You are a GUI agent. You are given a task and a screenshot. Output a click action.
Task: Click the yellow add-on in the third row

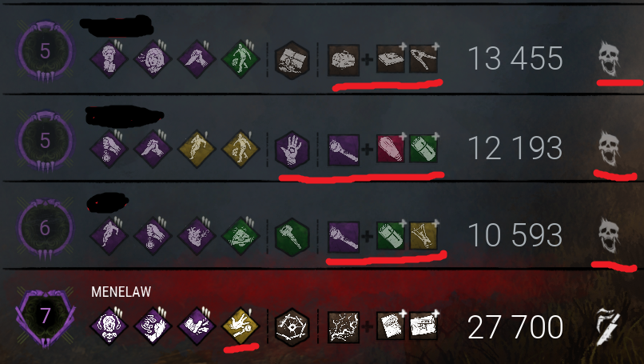coord(423,236)
